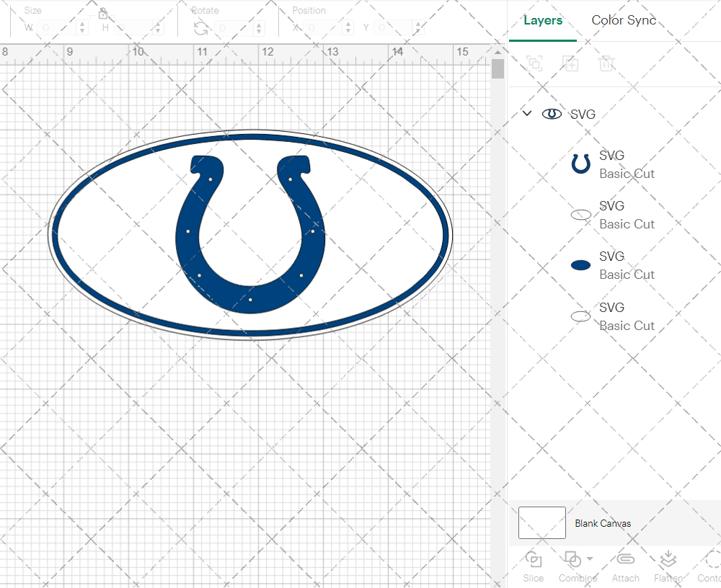Click the Position Y stepper arrows
This screenshot has width=721, height=588.
pyautogui.click(x=418, y=27)
